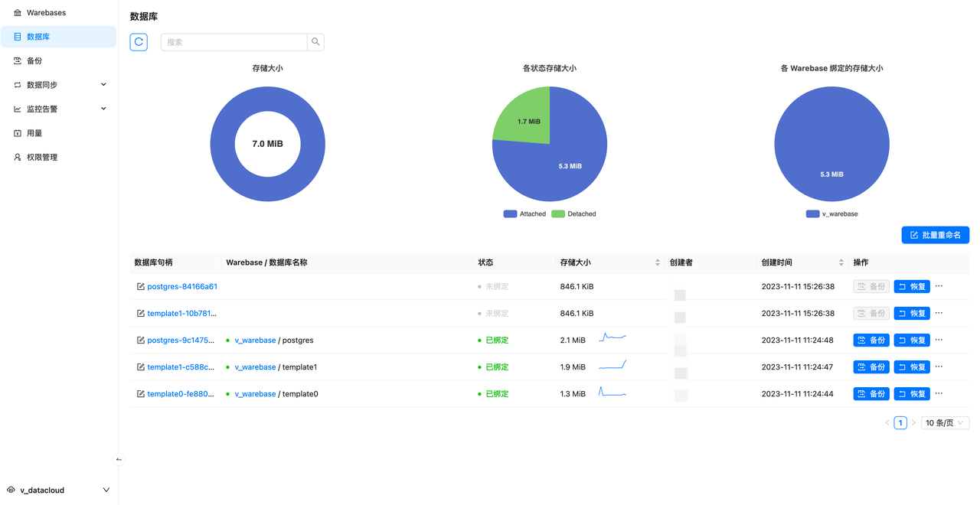The width and height of the screenshot is (980, 505).
Task: Click 恢复 button for postgres-84166a61 row
Action: pos(912,287)
